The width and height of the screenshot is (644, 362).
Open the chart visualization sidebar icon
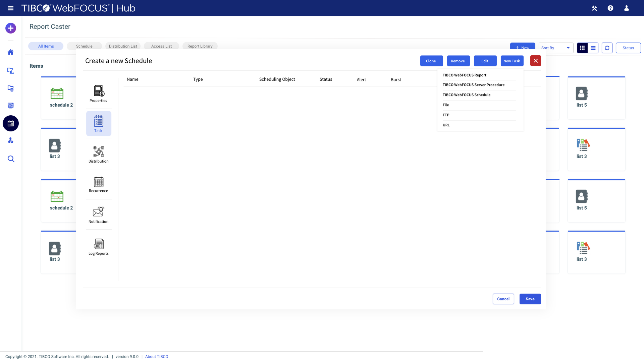11,71
